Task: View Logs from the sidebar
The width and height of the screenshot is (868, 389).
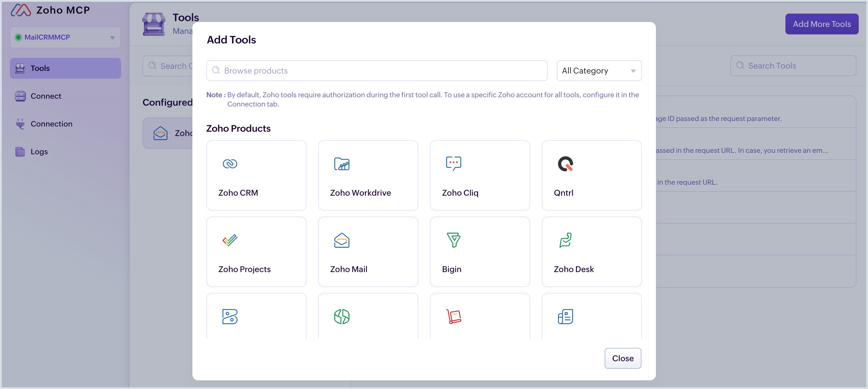Action: [x=65, y=152]
